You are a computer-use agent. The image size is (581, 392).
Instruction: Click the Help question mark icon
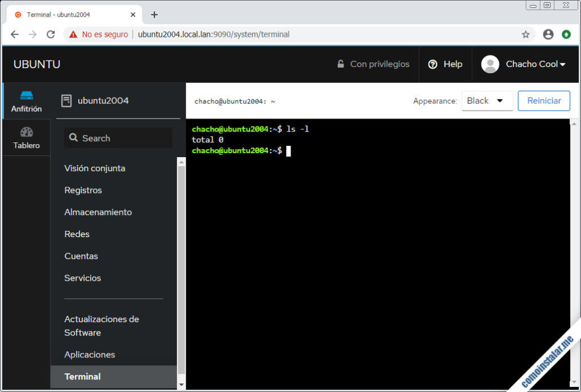(x=433, y=64)
